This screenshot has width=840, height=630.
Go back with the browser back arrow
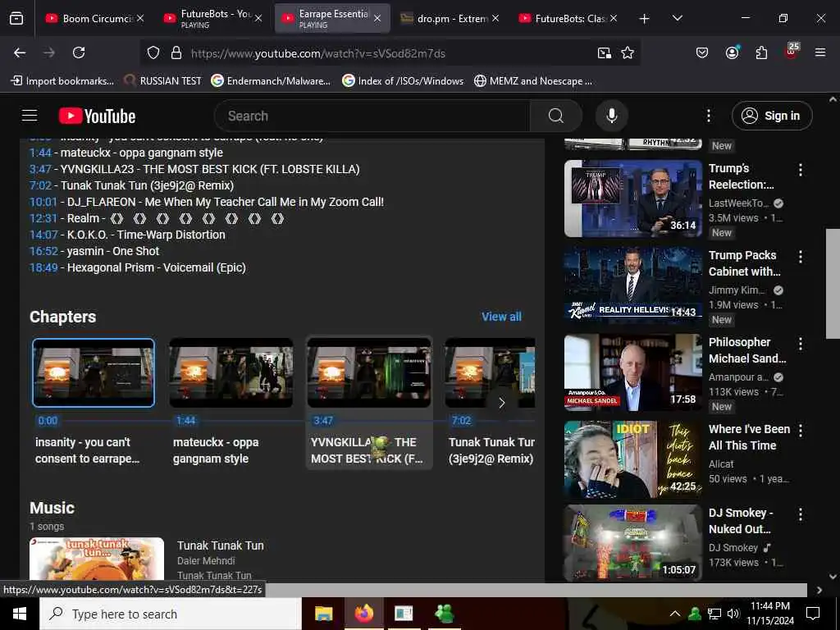tap(20, 52)
